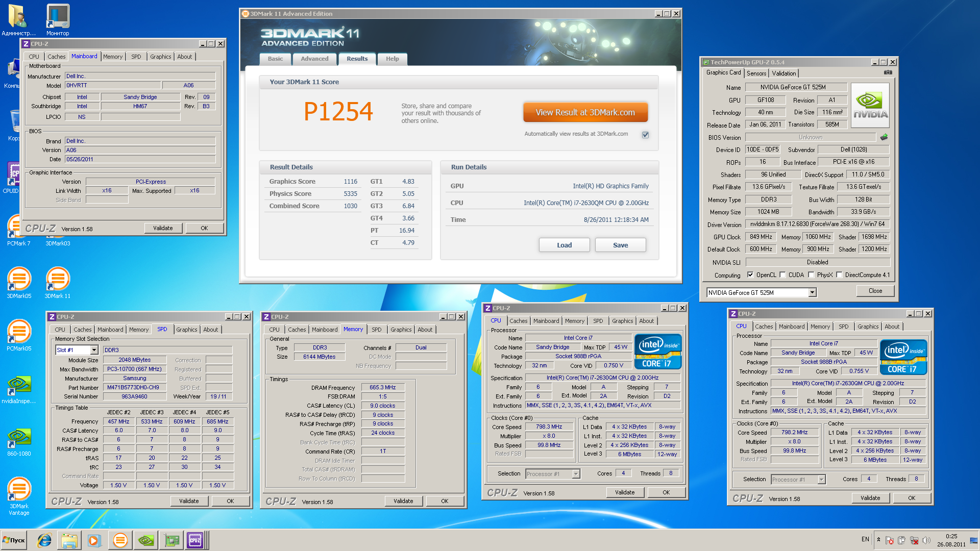The image size is (980, 551).
Task: Click the 0HVRTT model field in CPU-Z
Action: (113, 85)
